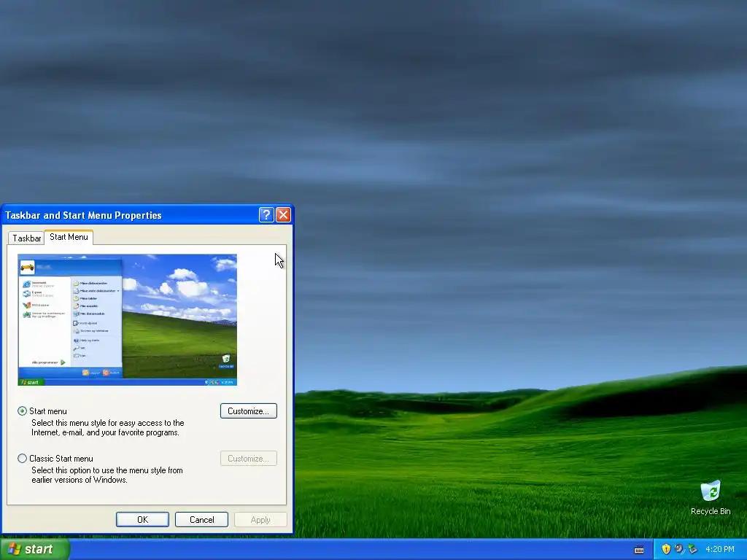
Task: Click the Safely Remove Hardware tray icon
Action: coord(693,549)
